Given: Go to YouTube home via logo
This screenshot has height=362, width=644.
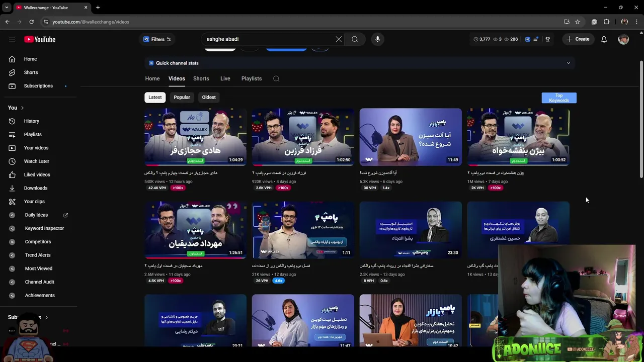Looking at the screenshot, I should (40, 39).
